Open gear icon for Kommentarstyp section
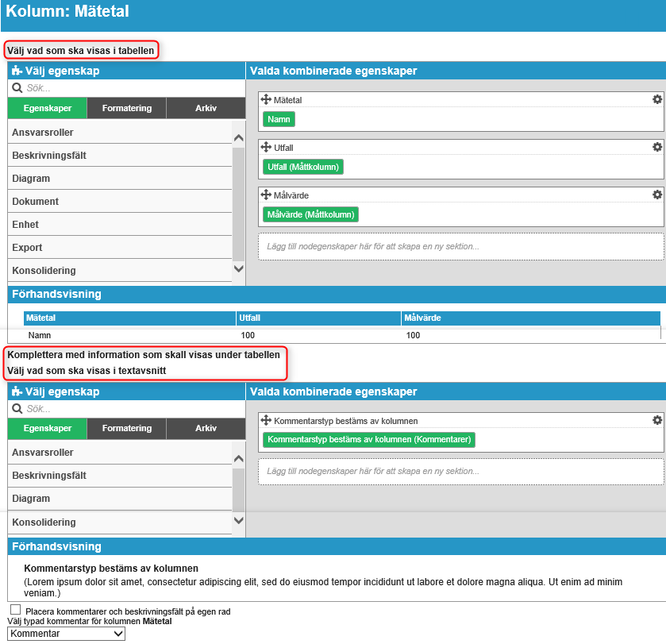 click(656, 420)
